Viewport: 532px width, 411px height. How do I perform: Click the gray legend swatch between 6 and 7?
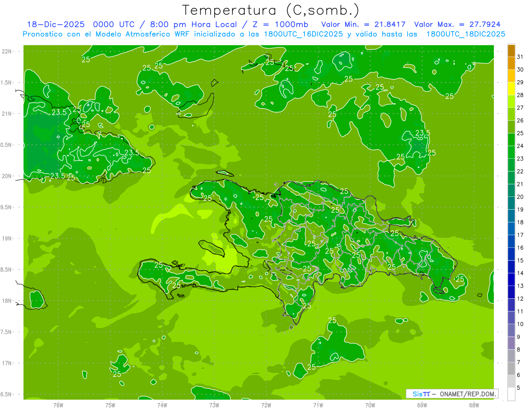[511, 369]
